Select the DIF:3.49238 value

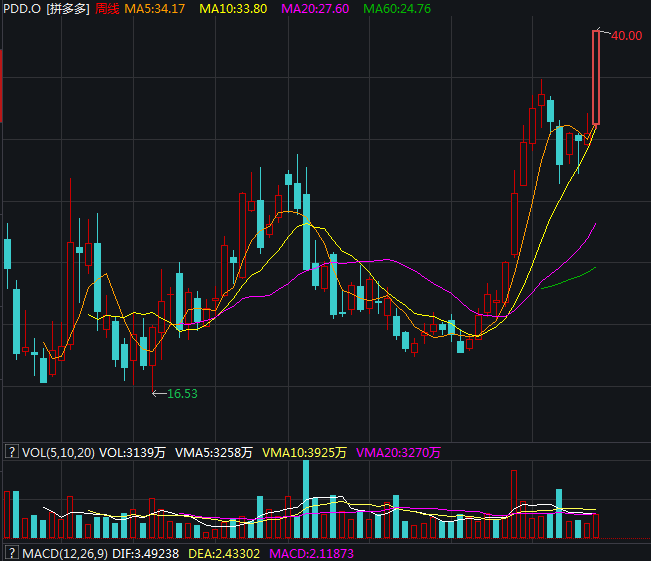tap(145, 554)
